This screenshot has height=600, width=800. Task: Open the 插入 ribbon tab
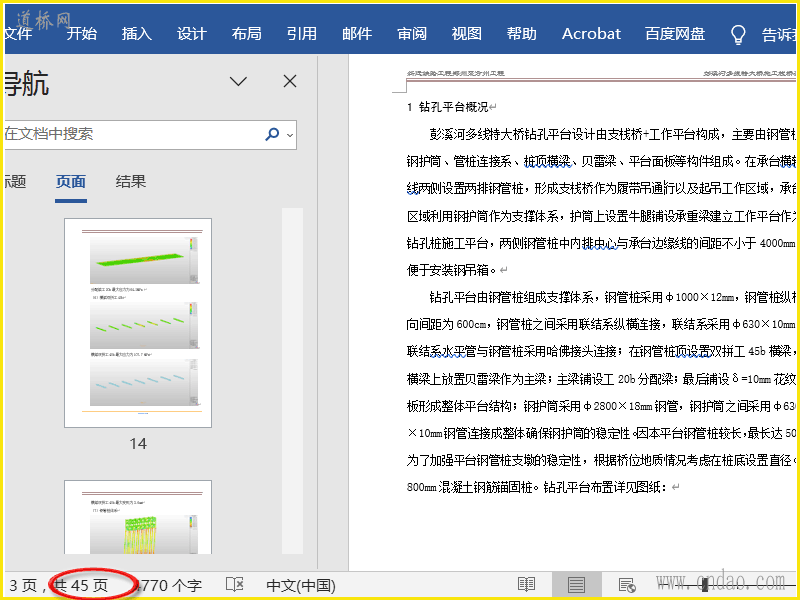[x=137, y=34]
